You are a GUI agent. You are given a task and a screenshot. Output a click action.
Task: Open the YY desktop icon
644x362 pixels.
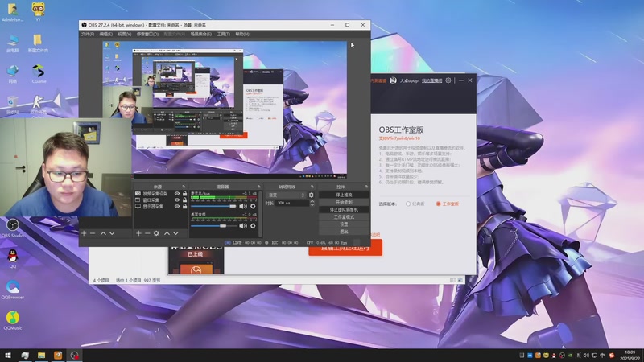click(38, 11)
